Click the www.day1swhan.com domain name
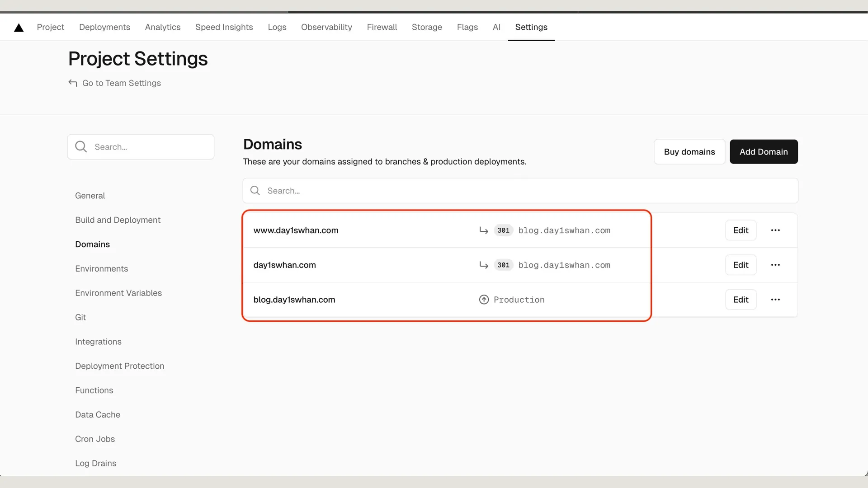 point(296,230)
